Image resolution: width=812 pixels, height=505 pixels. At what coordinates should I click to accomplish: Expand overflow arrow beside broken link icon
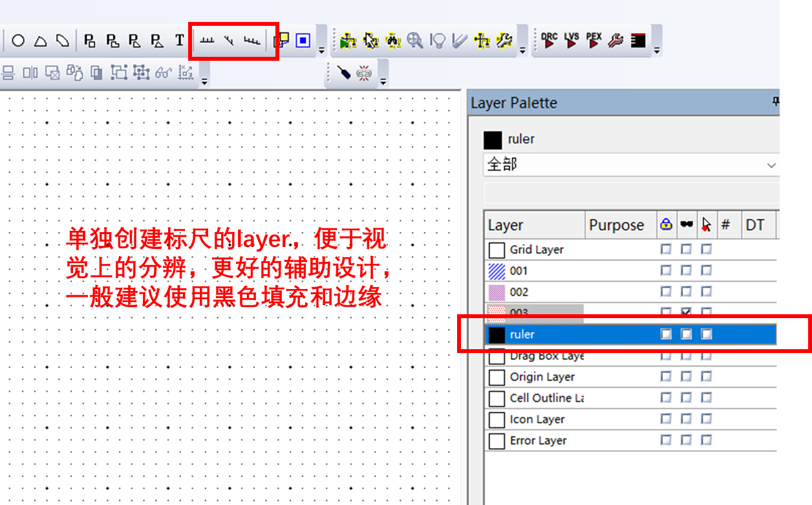tap(383, 81)
